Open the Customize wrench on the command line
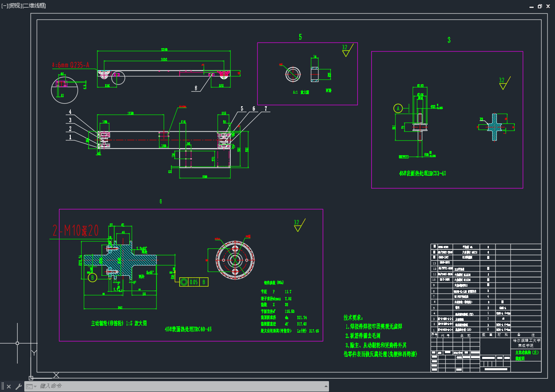 (x=18, y=387)
